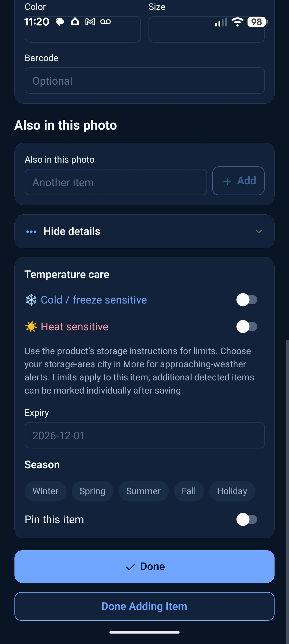Turn on the Heat sensitive switch

coord(247,327)
